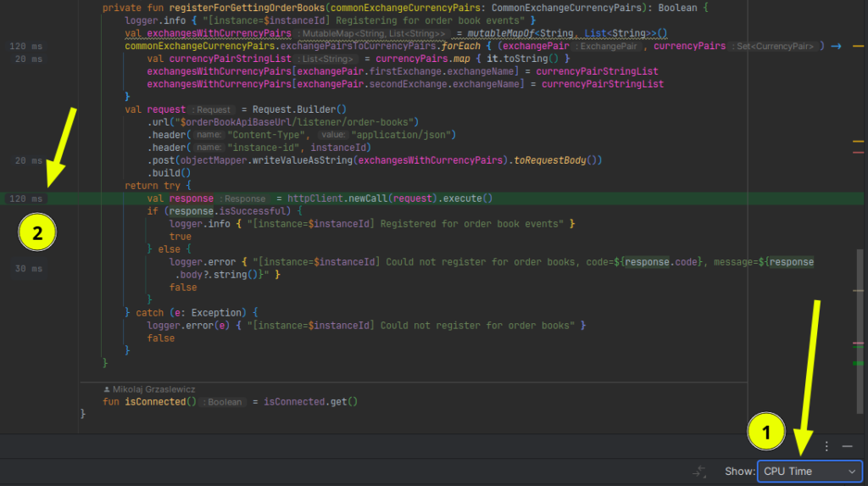Click the response variable on the highlighted line

pyautogui.click(x=191, y=198)
